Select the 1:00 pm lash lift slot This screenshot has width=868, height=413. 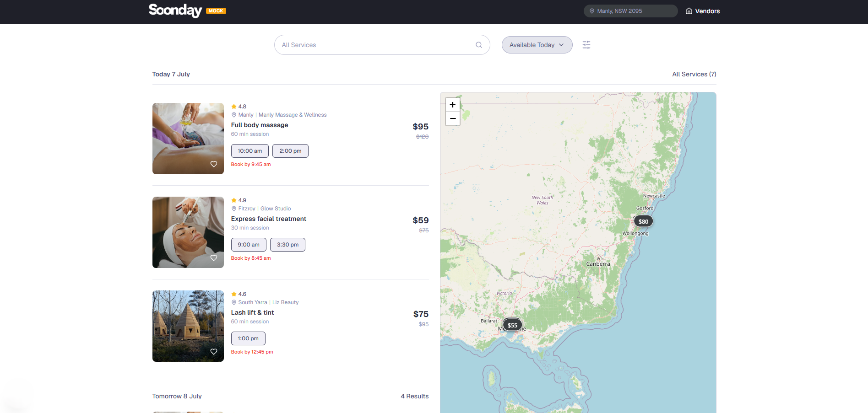pos(248,338)
